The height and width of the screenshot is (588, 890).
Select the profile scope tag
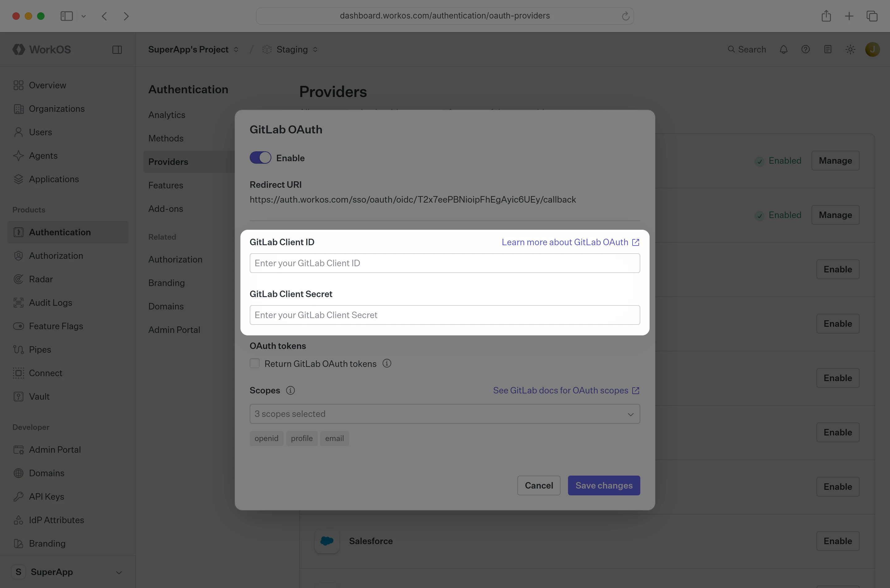click(x=302, y=439)
